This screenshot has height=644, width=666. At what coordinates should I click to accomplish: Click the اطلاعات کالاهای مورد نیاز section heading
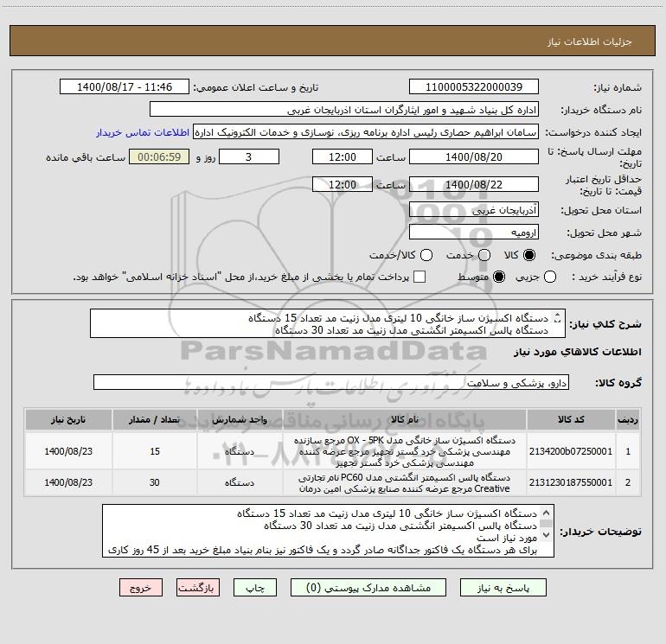point(577,352)
